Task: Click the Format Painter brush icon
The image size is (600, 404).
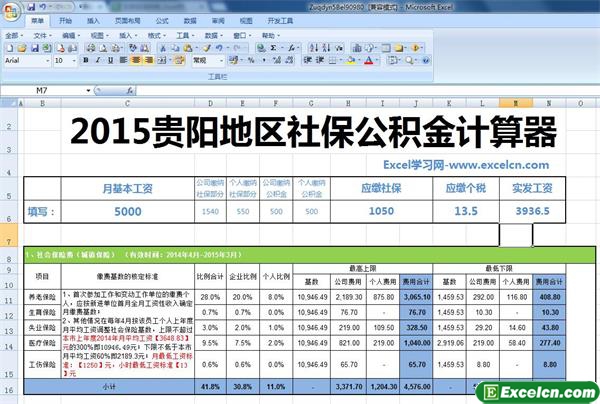Action: pos(207,48)
